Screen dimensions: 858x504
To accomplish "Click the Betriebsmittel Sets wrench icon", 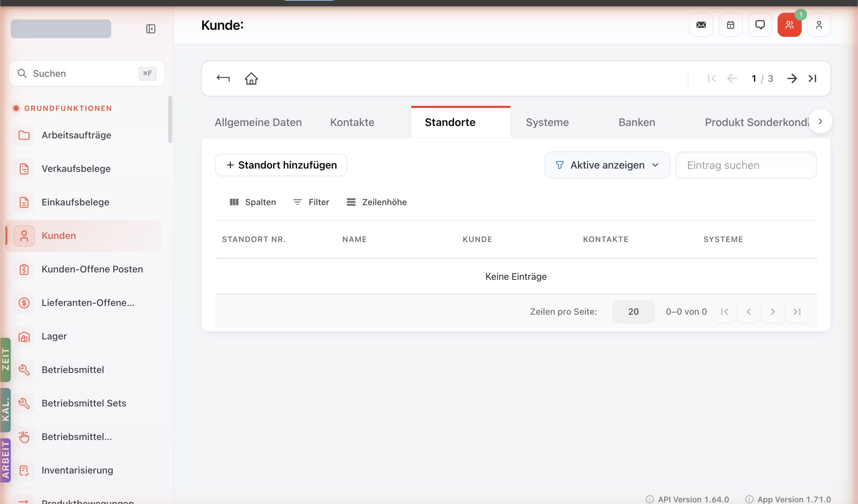I will click(x=24, y=403).
